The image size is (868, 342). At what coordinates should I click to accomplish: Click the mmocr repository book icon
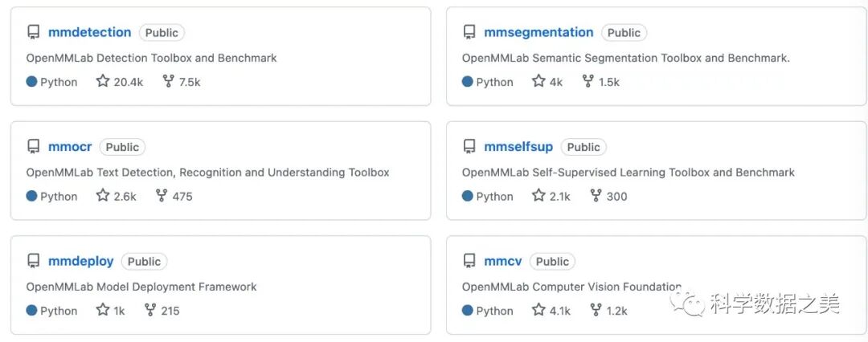[33, 147]
